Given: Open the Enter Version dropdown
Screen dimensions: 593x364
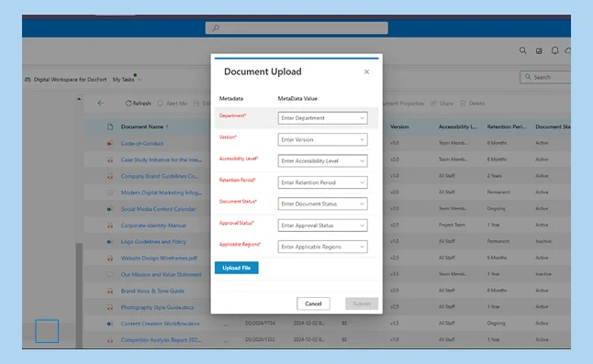Looking at the screenshot, I should 322,139.
